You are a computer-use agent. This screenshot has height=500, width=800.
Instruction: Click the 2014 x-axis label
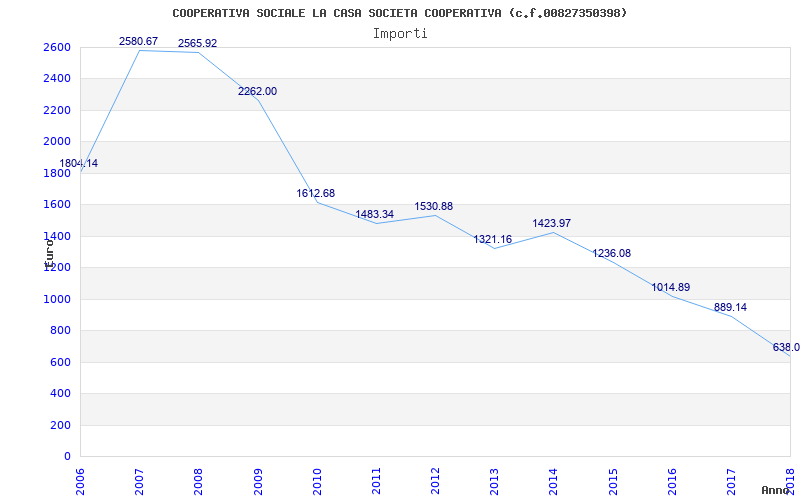[x=554, y=481]
